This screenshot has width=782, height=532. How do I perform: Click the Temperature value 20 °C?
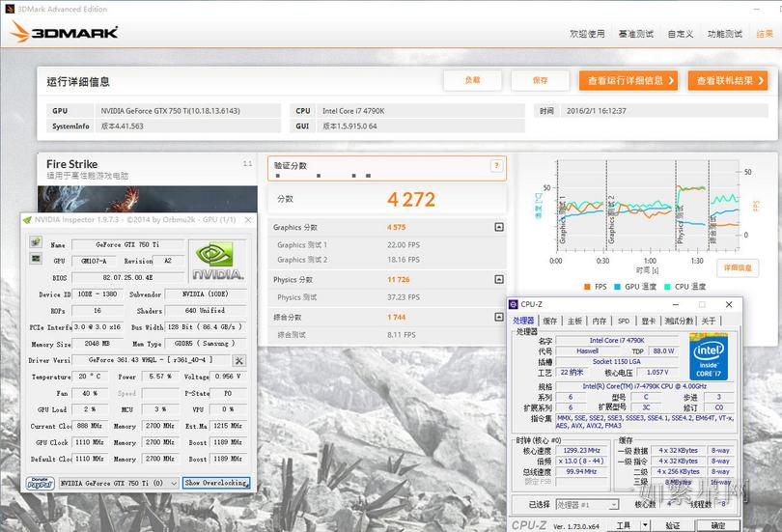[x=90, y=377]
